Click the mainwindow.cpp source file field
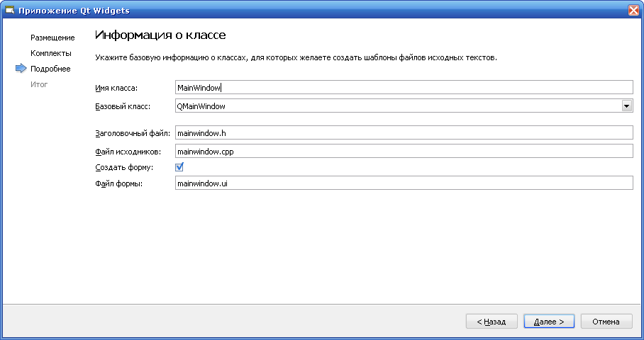 tap(404, 152)
